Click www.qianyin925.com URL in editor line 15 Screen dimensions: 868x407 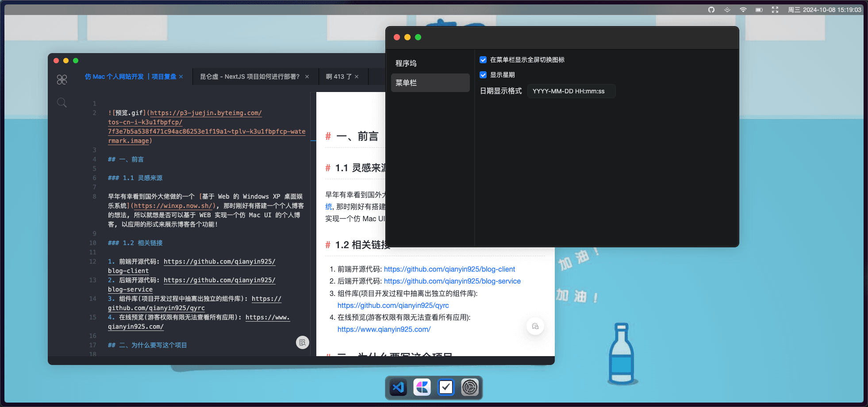(x=268, y=317)
